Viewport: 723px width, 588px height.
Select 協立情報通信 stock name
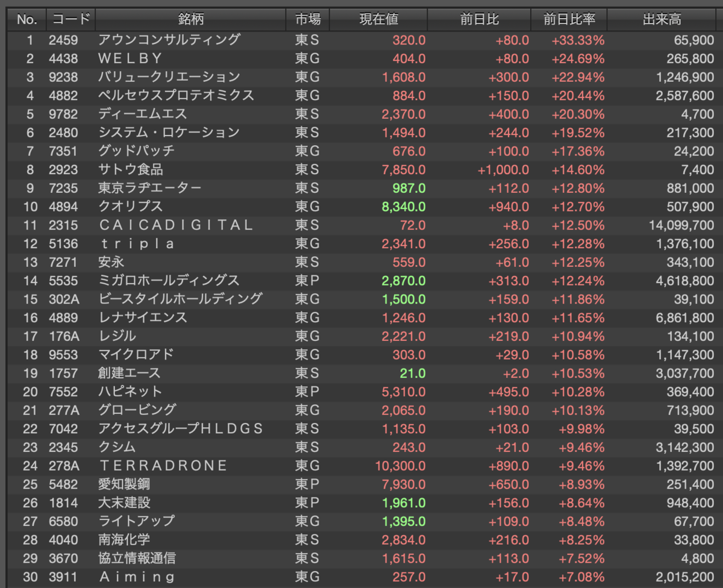click(137, 558)
